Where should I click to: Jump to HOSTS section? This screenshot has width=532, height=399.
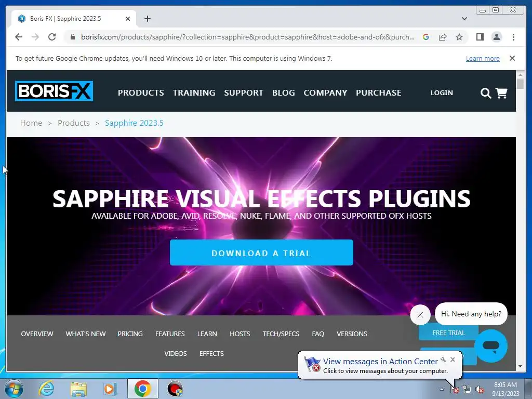coord(240,334)
